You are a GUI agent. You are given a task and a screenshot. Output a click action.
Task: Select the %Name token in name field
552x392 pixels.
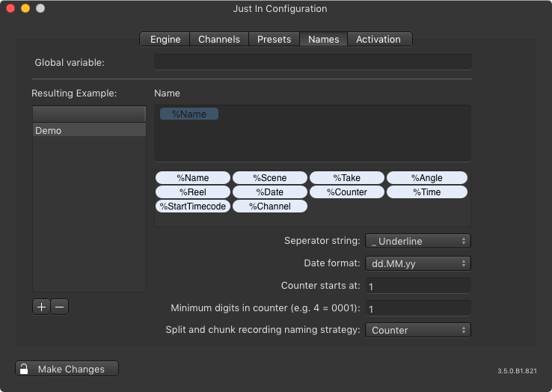[x=189, y=114]
